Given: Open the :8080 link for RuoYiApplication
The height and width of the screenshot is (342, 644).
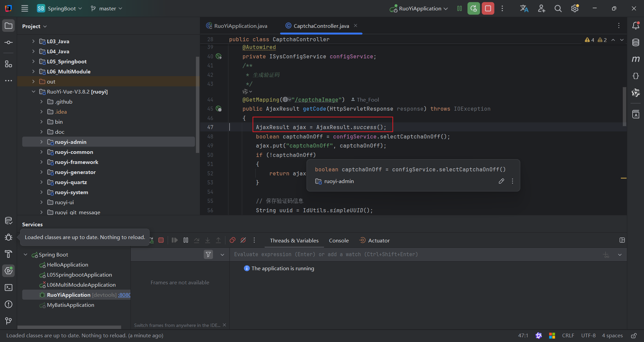Looking at the screenshot, I should click(x=124, y=295).
